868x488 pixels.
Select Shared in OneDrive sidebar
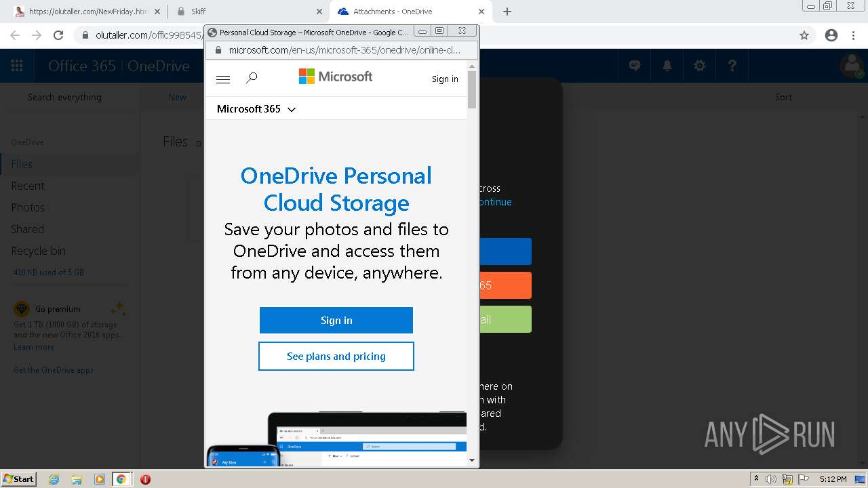point(28,229)
